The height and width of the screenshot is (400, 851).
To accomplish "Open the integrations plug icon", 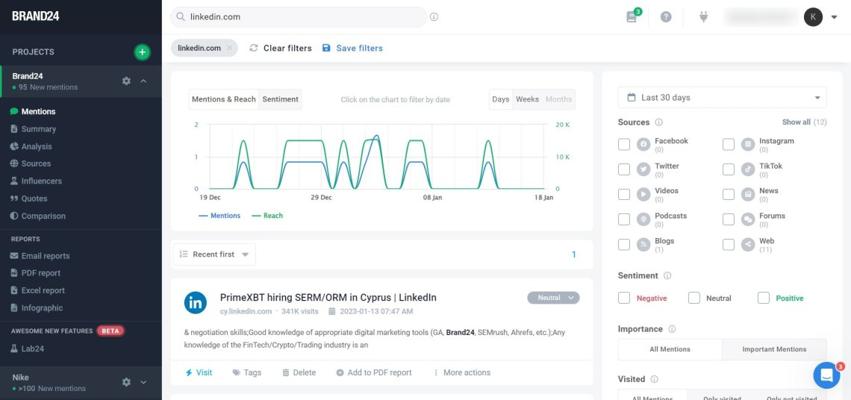I will (x=703, y=17).
